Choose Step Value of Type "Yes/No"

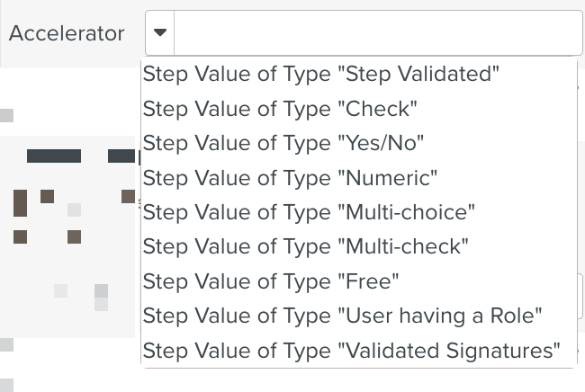283,143
